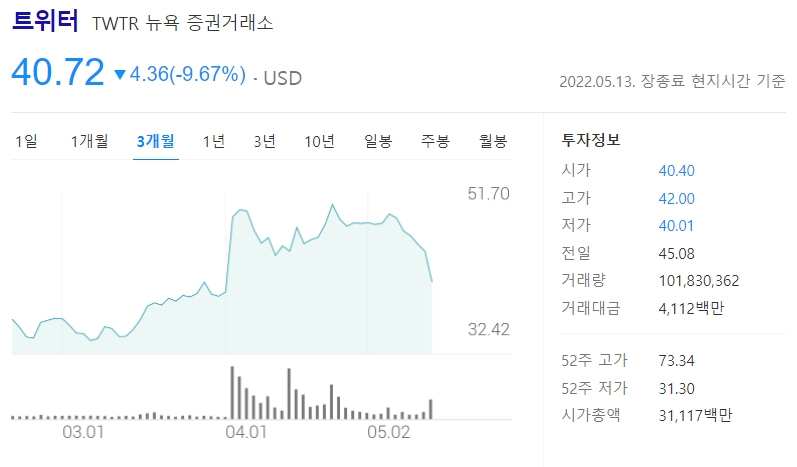Select the 일봉 candlestick tab

[378, 141]
